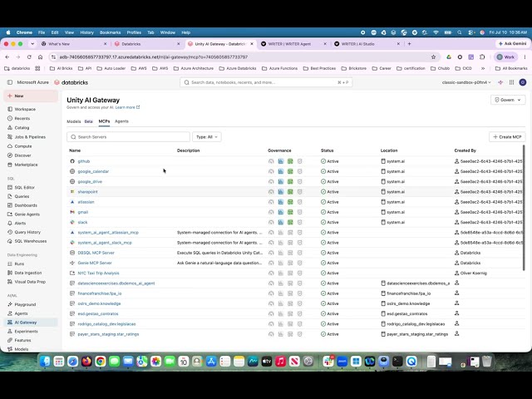Image resolution: width=532 pixels, height=399 pixels.
Task: Toggle the sidebar collapse icon next to Microsoft Azure
Action: tap(10, 82)
